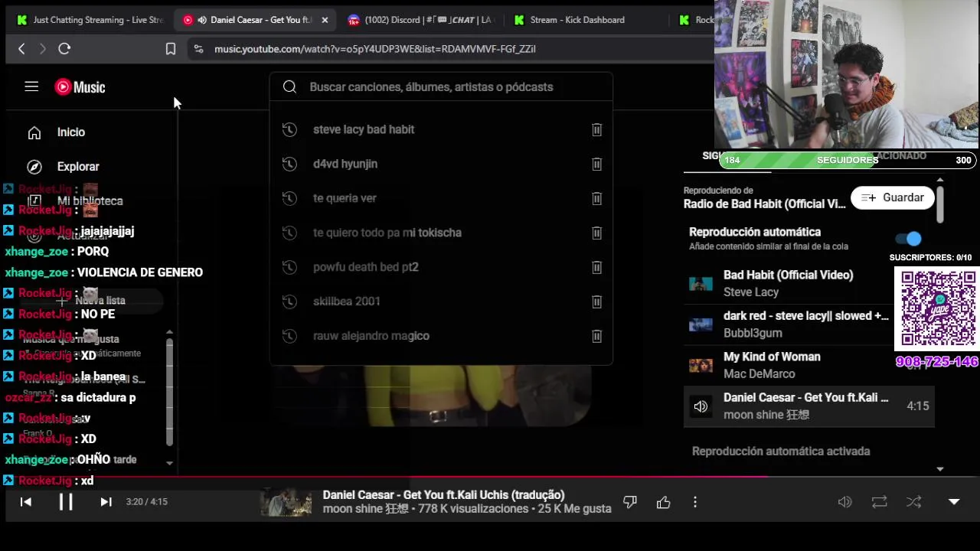Open Mi biblioteca in sidebar
The width and height of the screenshot is (980, 551).
tap(92, 201)
